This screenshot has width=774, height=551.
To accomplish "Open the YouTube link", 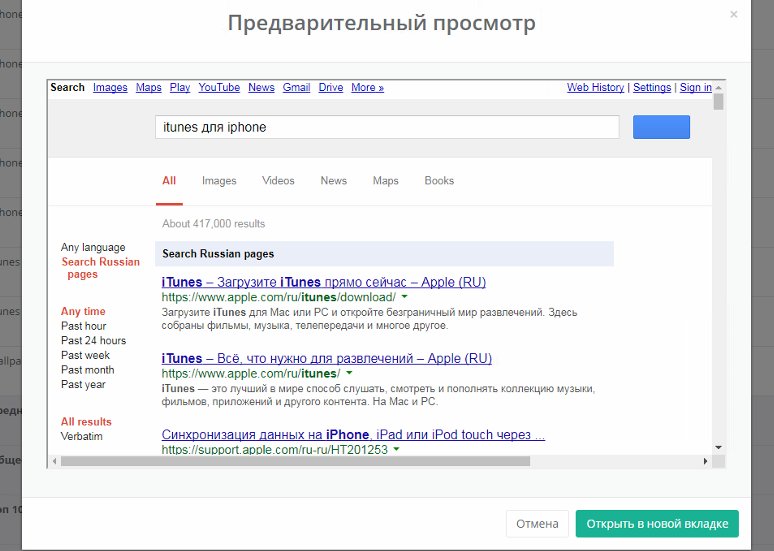I will [x=219, y=87].
